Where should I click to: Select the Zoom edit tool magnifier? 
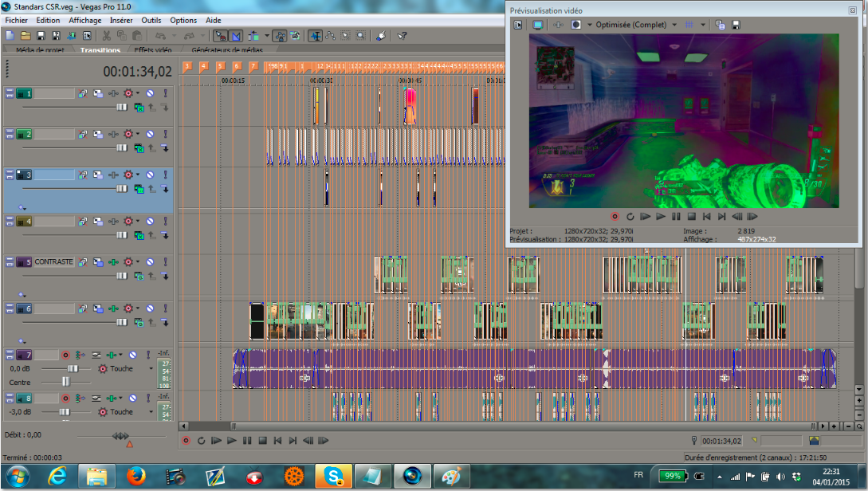coord(360,35)
